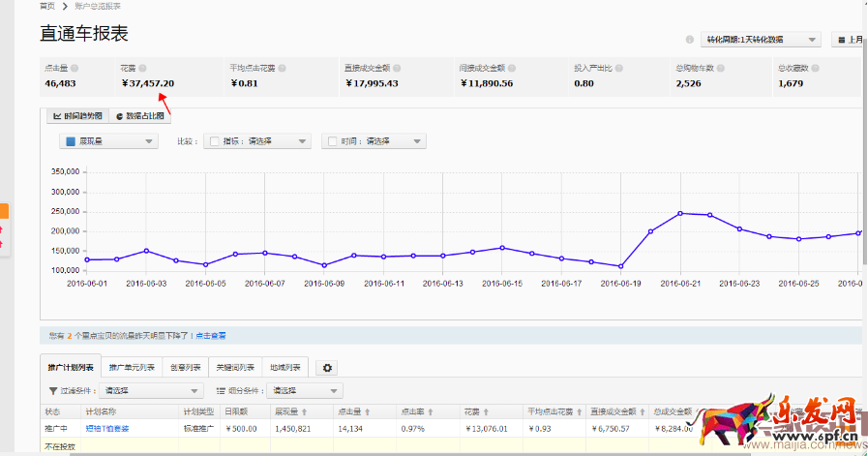Click 账户总览报表 breadcrumb link
Image resolution: width=868 pixels, height=456 pixels.
coord(98,6)
